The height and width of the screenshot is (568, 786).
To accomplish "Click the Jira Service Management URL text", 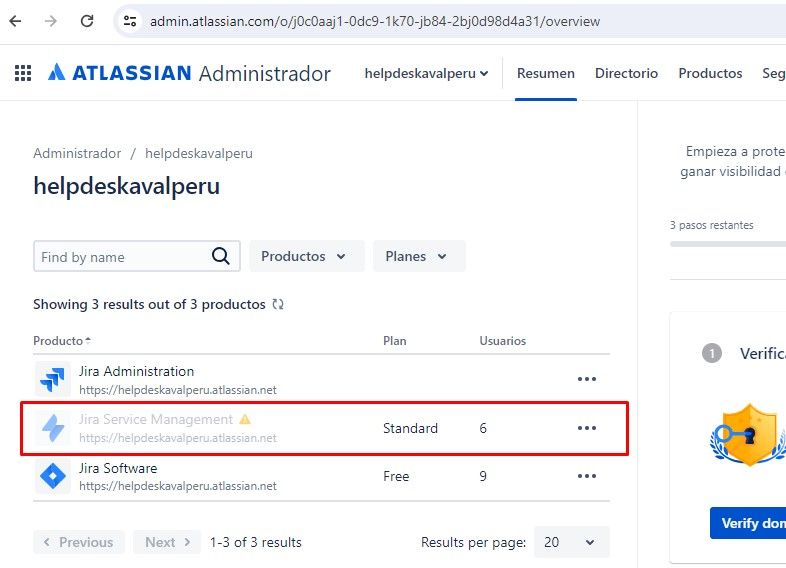I will tap(177, 438).
